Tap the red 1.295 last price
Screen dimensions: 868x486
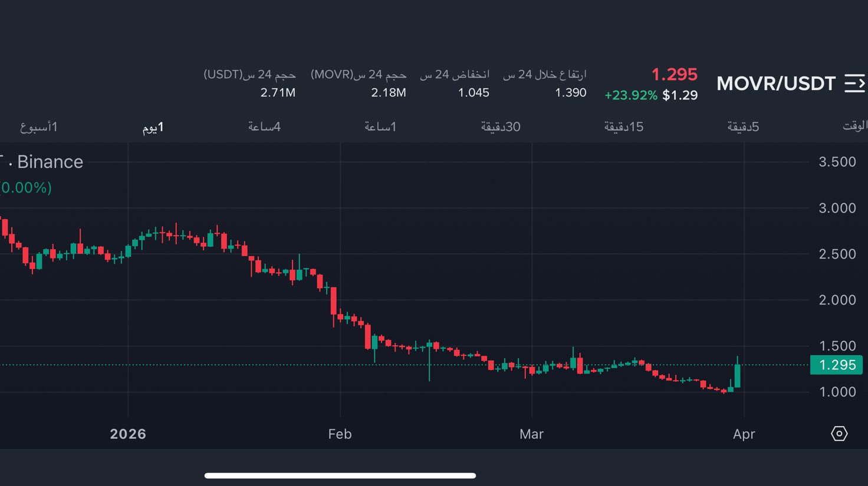tap(674, 74)
